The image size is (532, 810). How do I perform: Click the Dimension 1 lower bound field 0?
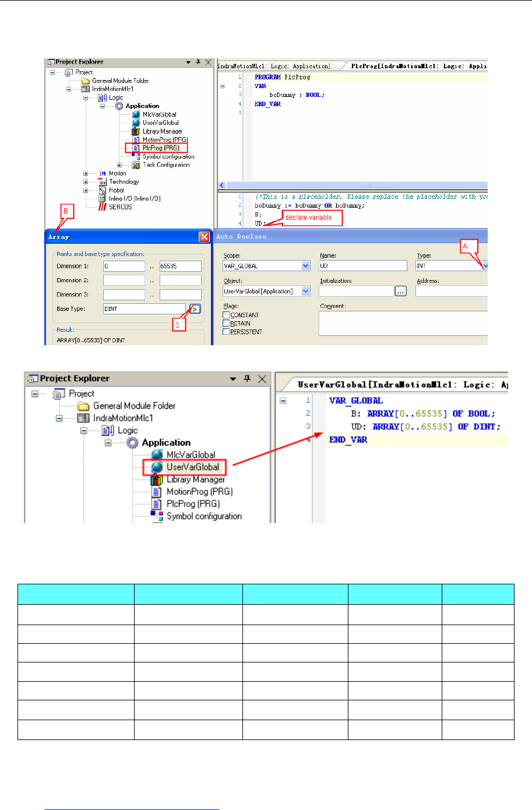pos(124,266)
